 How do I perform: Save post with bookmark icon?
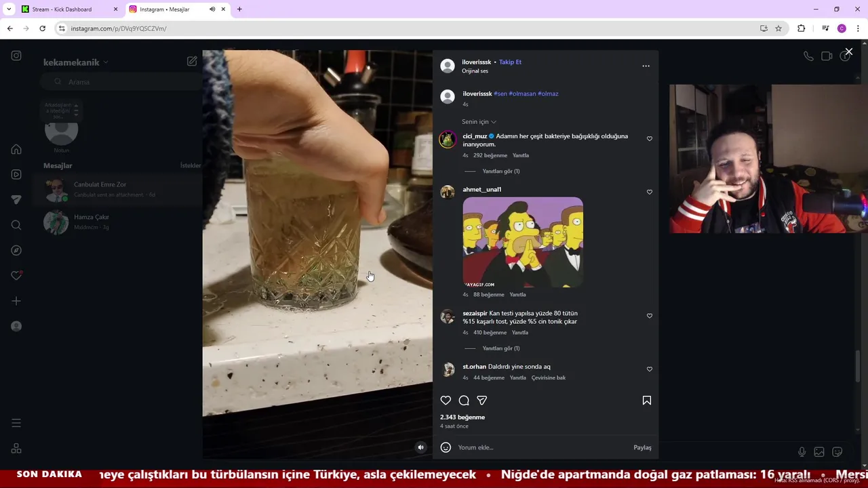pos(647,401)
